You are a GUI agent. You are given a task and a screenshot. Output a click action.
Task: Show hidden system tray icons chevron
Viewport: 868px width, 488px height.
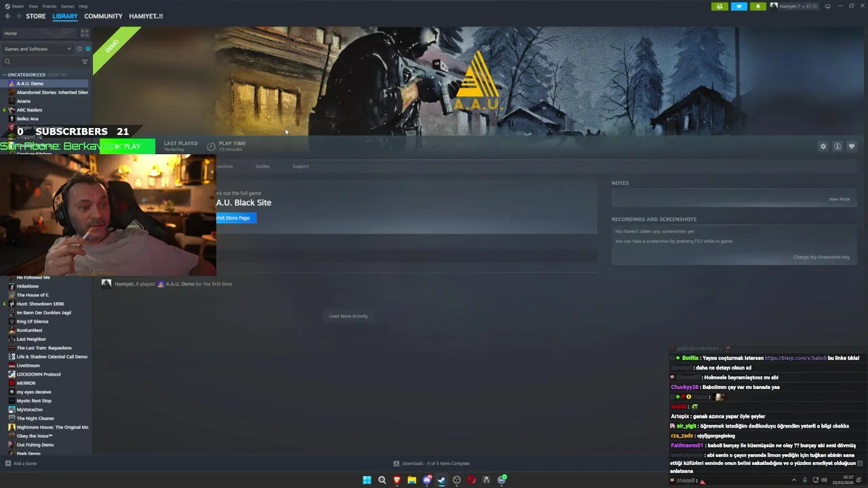[x=794, y=480]
